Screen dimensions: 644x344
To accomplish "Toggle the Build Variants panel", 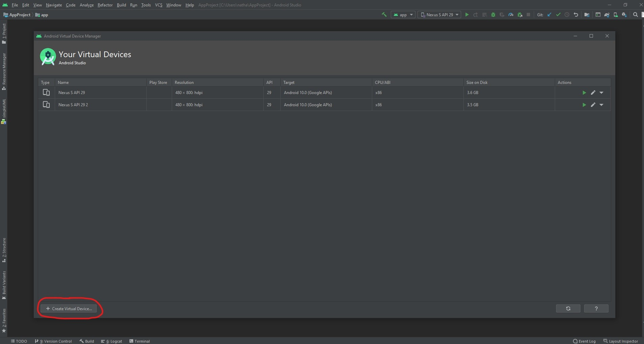I will tap(4, 286).
